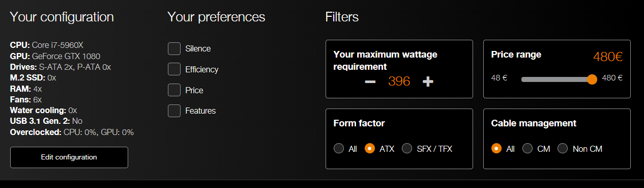Select SFX / TFX form factor
This screenshot has width=644, height=188.
407,149
